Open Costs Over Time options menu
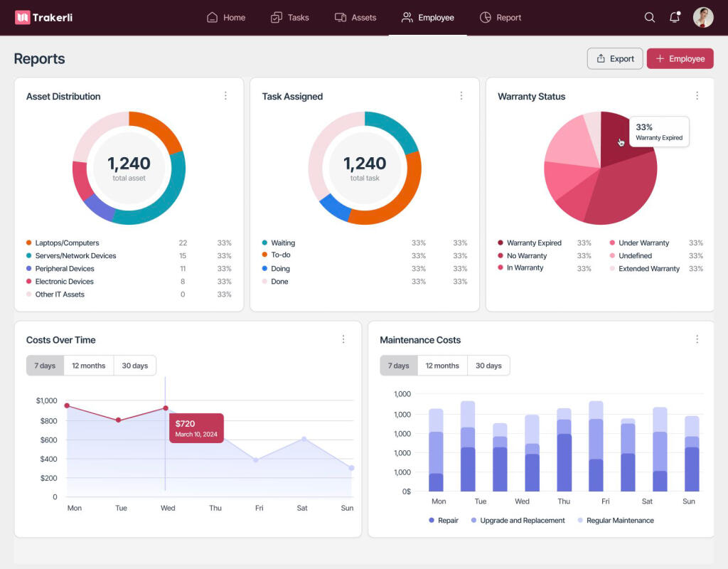The height and width of the screenshot is (569, 728). pyautogui.click(x=343, y=339)
